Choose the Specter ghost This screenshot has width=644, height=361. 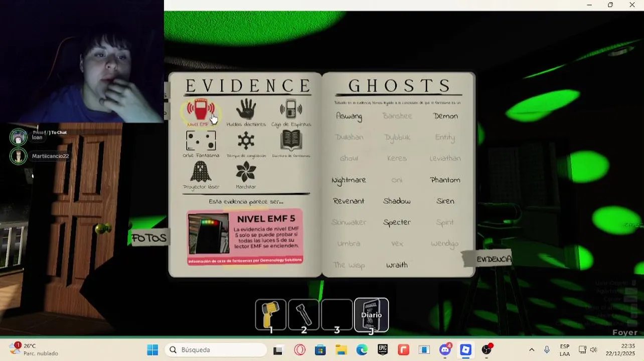397,222
